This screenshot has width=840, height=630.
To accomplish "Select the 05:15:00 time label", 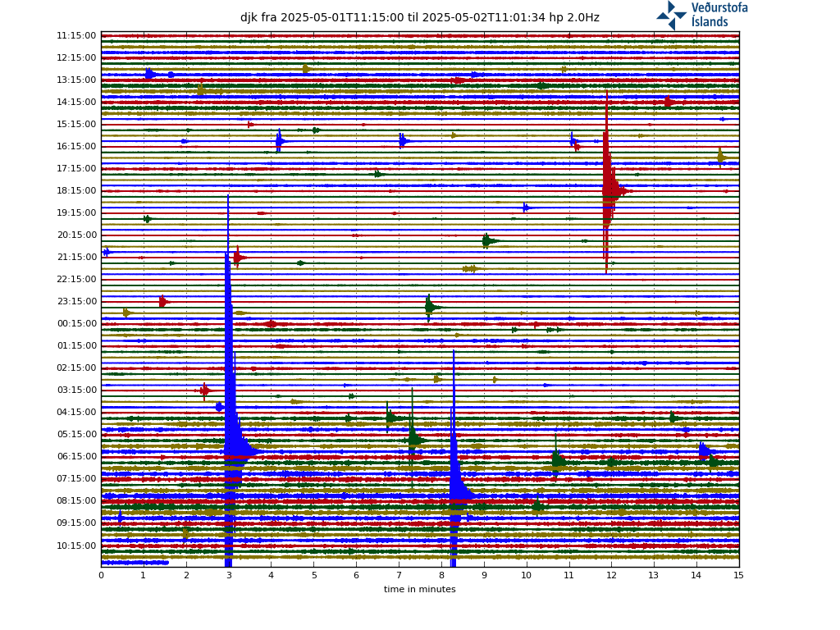I will [x=76, y=434].
